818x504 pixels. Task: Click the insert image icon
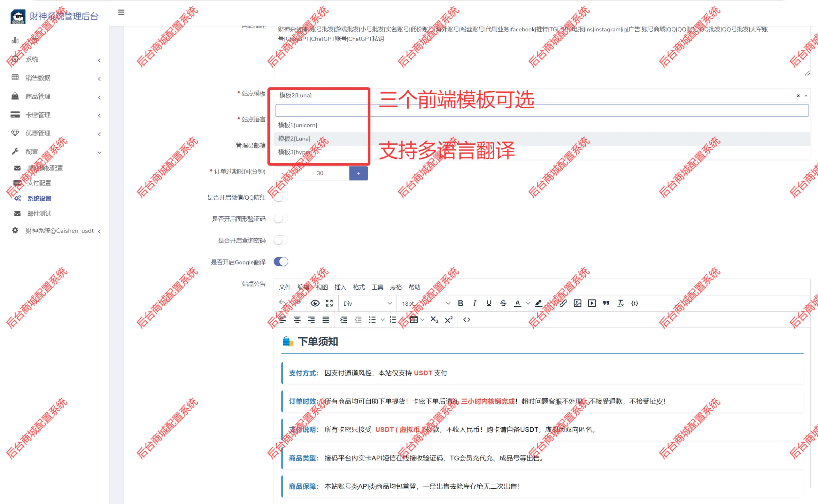[578, 303]
